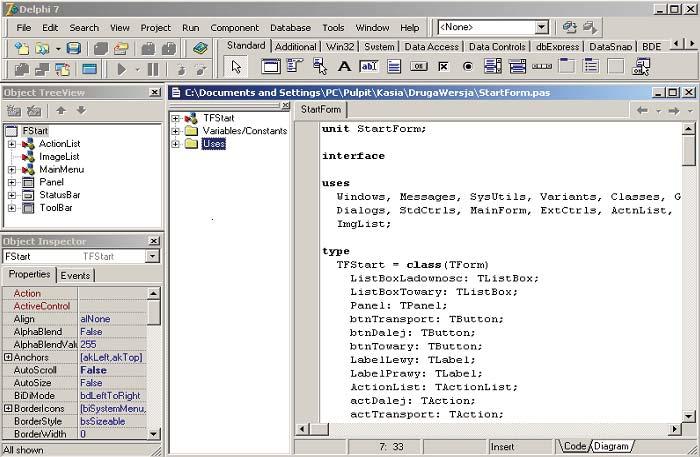Select the pointer arrow in component palette

[x=236, y=66]
